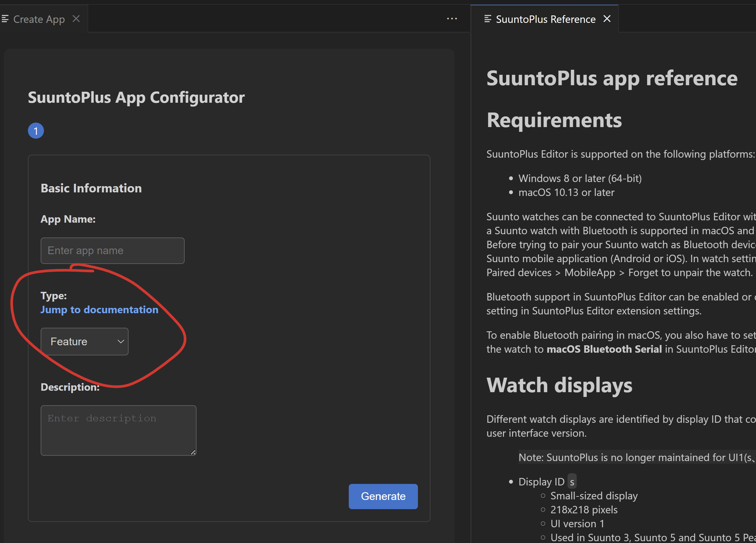Click the SuuntoPlus Reference tab's document icon
756x543 pixels.
(487, 19)
